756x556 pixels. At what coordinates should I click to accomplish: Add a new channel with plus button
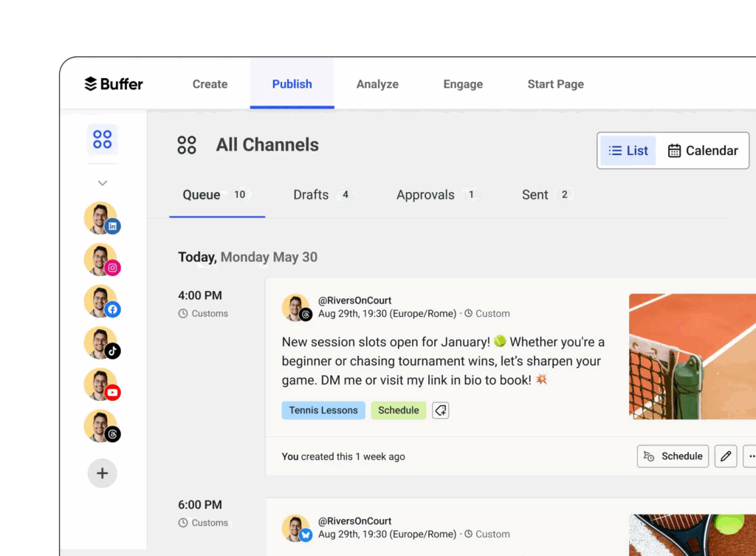[102, 473]
